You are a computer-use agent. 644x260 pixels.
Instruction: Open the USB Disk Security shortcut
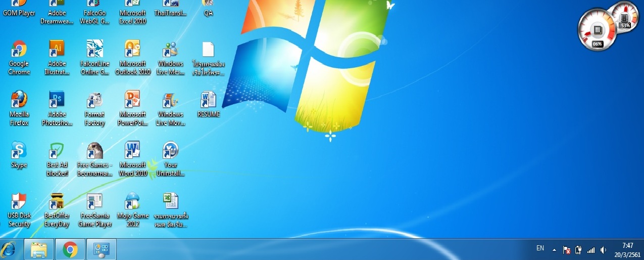(19, 201)
